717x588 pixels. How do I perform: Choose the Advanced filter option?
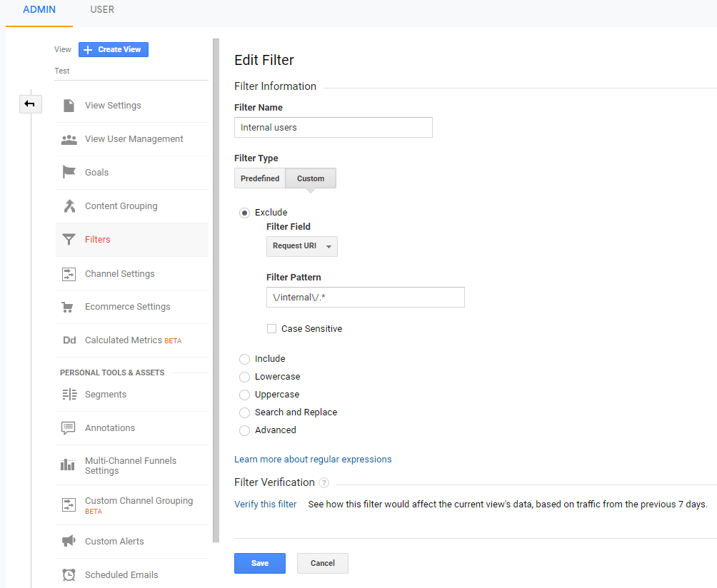244,430
